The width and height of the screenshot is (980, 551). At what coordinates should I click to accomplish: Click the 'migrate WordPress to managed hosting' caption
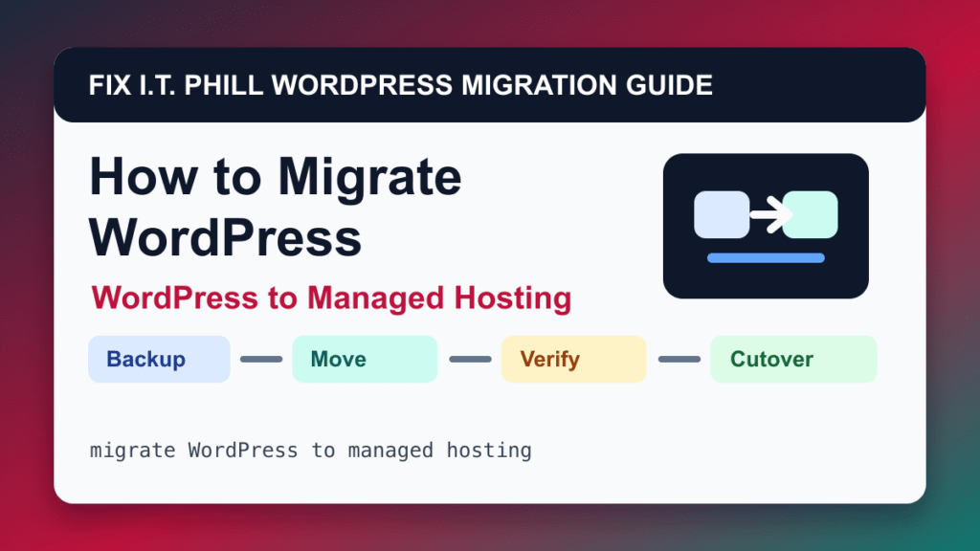[x=311, y=451]
